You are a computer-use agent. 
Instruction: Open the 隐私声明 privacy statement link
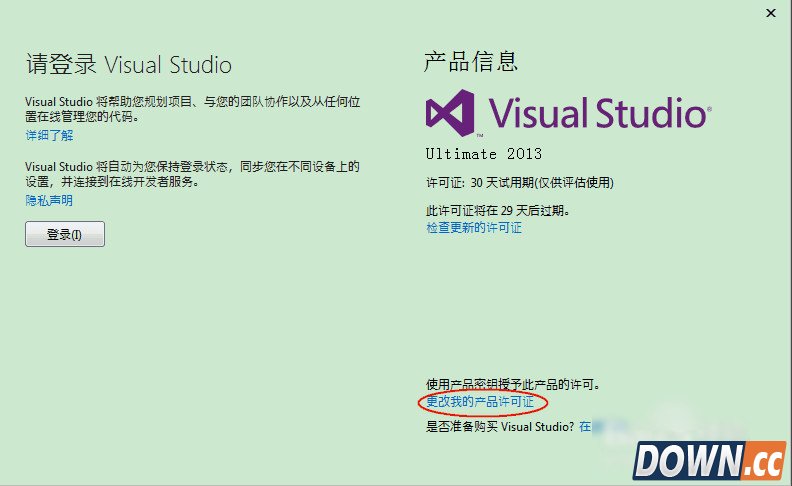pos(49,201)
